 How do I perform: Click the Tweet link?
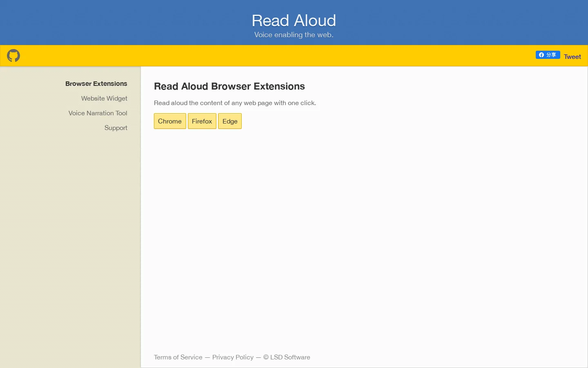coord(572,57)
